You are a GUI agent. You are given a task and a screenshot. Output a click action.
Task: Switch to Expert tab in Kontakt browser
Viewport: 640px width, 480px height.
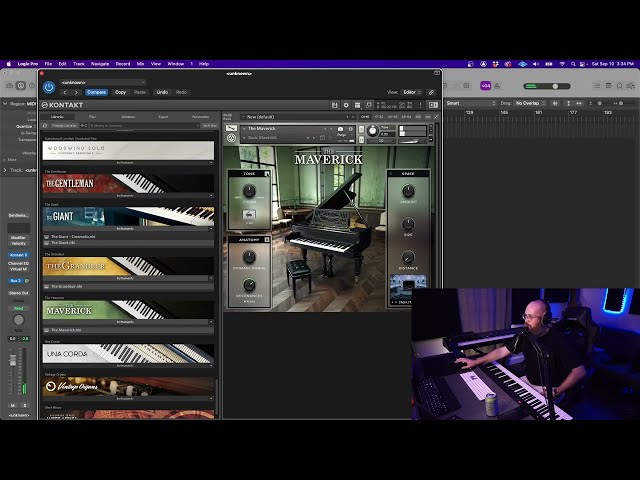click(163, 117)
